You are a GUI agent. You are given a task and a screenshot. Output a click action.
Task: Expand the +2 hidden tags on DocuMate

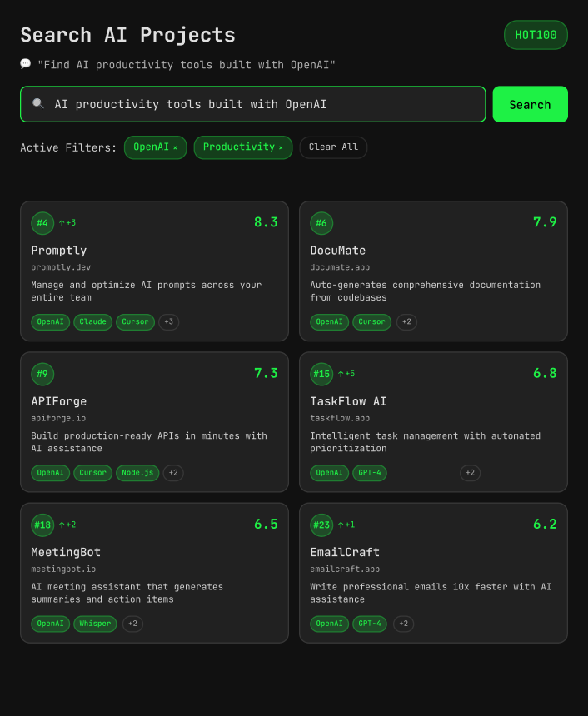coord(406,322)
